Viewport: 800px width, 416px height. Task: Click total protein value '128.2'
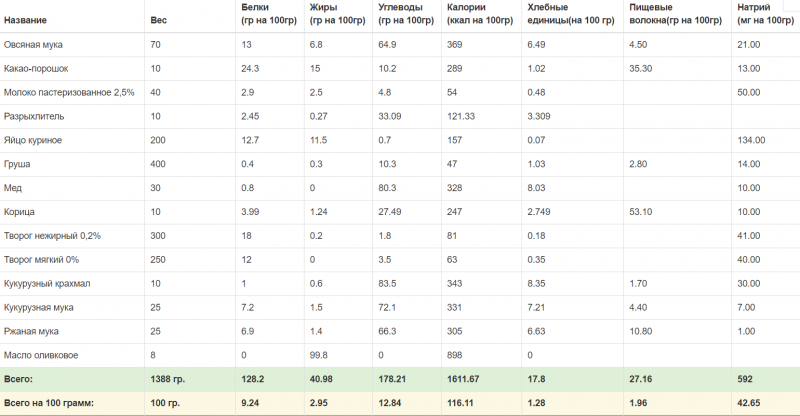253,379
